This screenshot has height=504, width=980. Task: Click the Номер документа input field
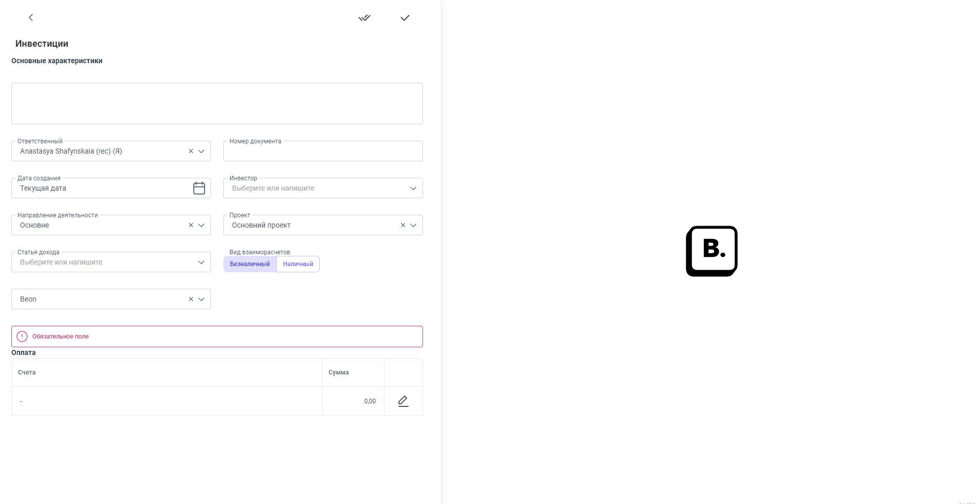[x=322, y=152]
